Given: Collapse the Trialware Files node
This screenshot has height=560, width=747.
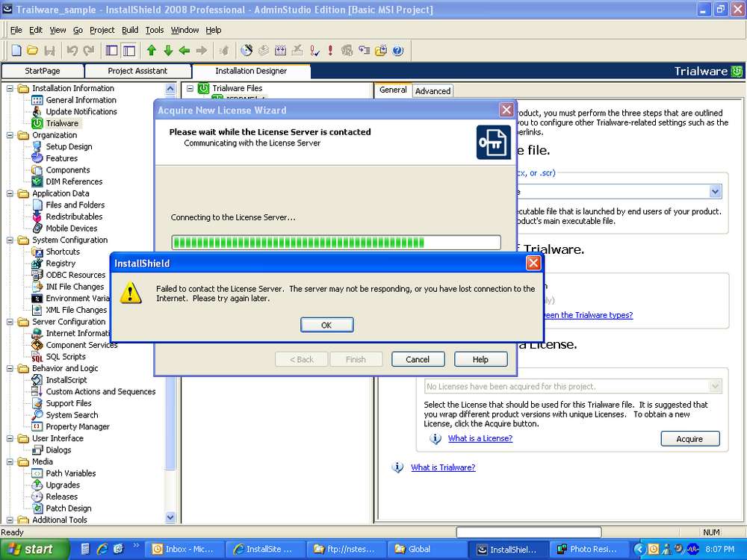Looking at the screenshot, I should coord(190,88).
